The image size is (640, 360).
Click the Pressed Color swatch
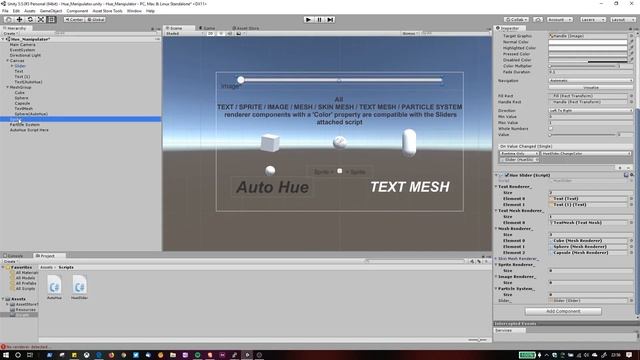tap(588, 54)
